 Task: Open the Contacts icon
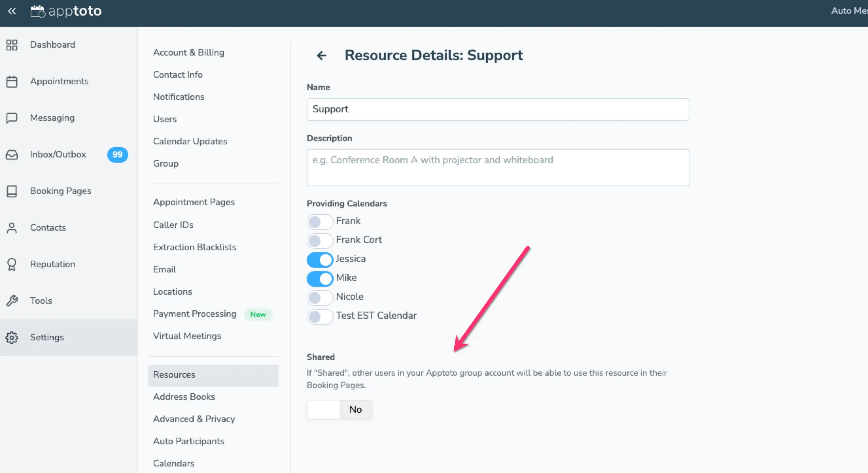point(12,228)
